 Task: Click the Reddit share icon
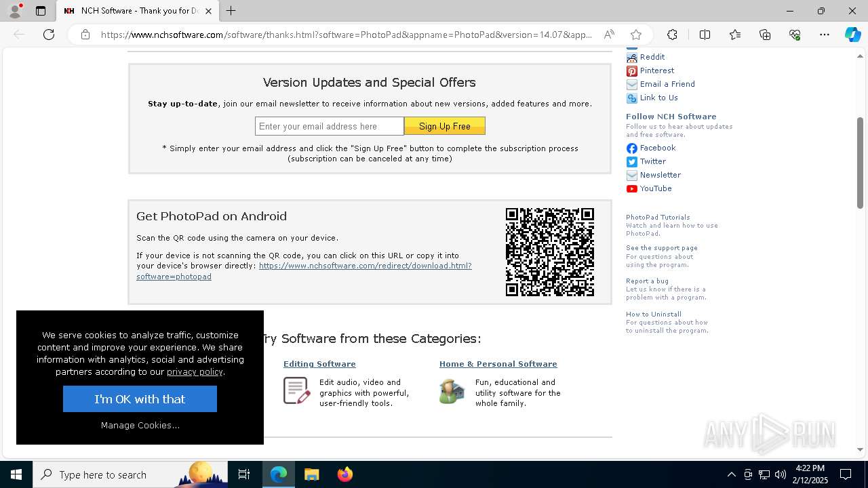[631, 57]
